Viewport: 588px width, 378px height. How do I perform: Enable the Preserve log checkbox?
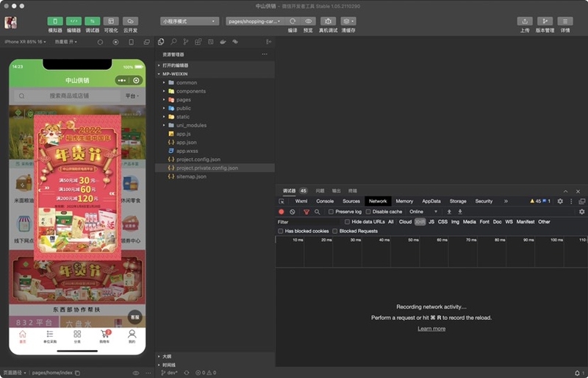331,212
